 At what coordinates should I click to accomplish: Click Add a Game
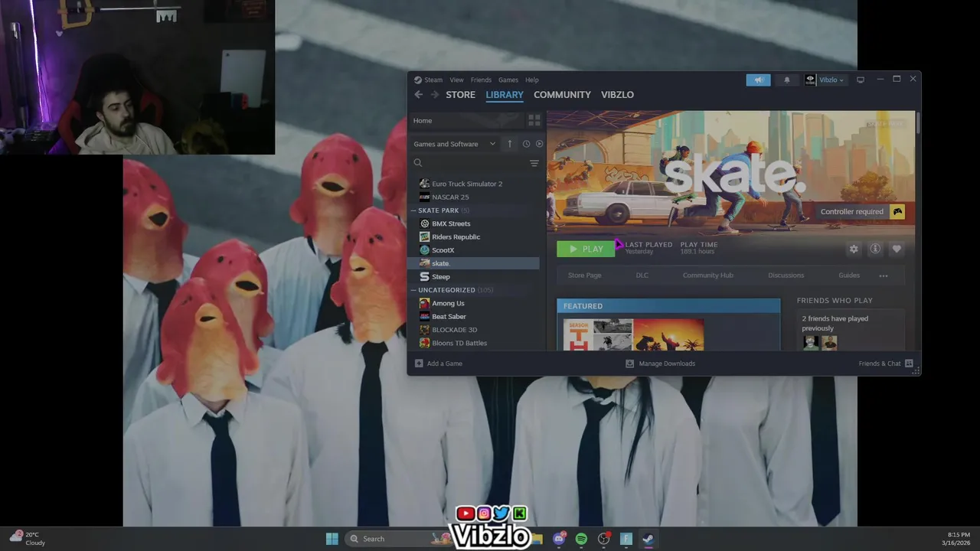[x=439, y=364]
